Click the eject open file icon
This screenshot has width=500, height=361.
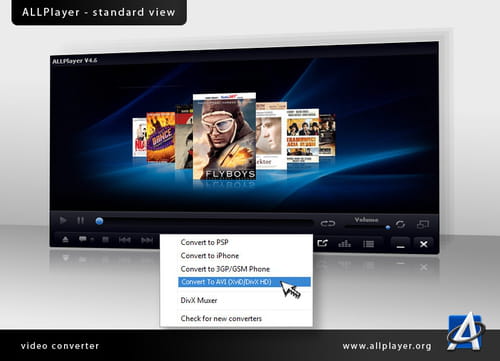click(x=65, y=239)
